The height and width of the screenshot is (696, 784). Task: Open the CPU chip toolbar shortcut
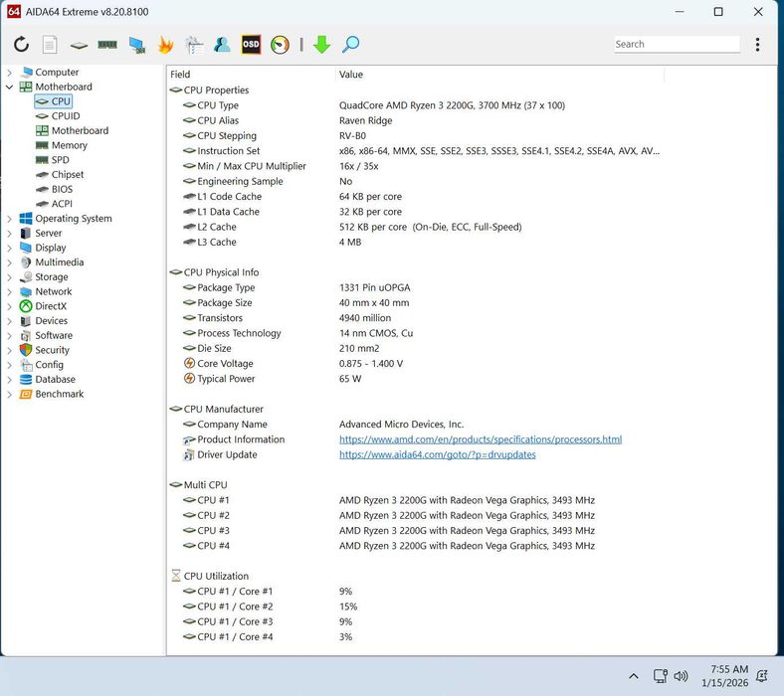coord(79,46)
